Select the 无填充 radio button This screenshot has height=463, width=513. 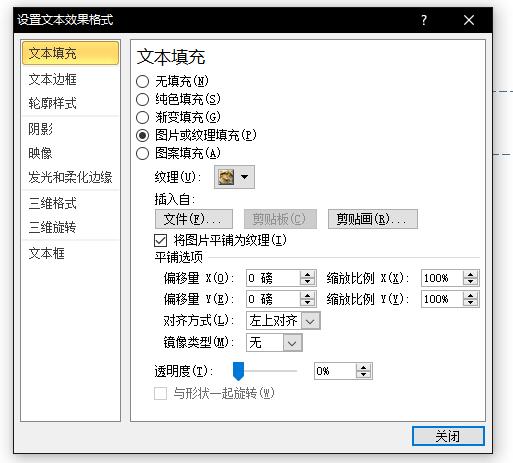pyautogui.click(x=142, y=81)
